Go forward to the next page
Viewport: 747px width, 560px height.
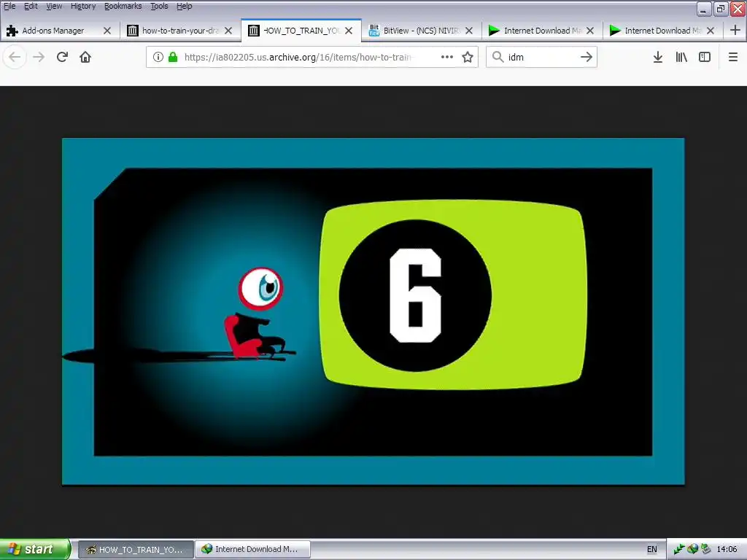pyautogui.click(x=39, y=57)
